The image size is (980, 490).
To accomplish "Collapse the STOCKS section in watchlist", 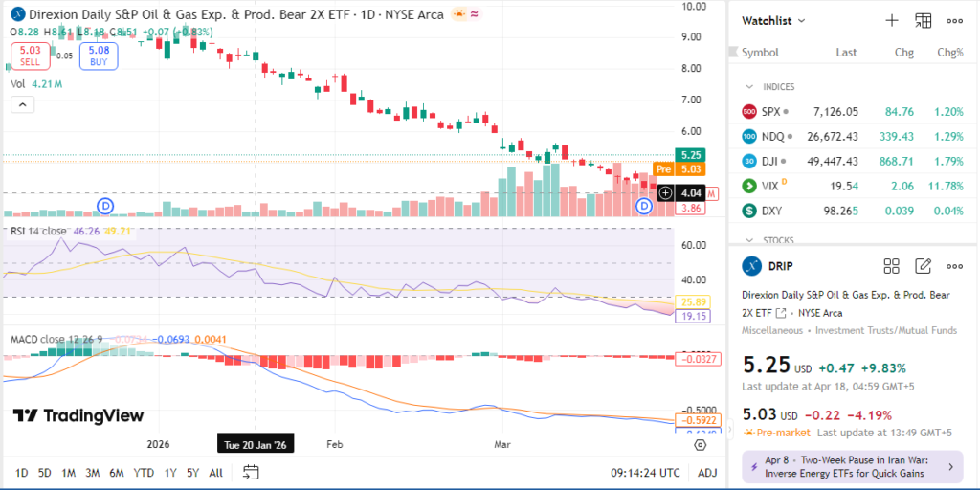I will click(x=750, y=240).
